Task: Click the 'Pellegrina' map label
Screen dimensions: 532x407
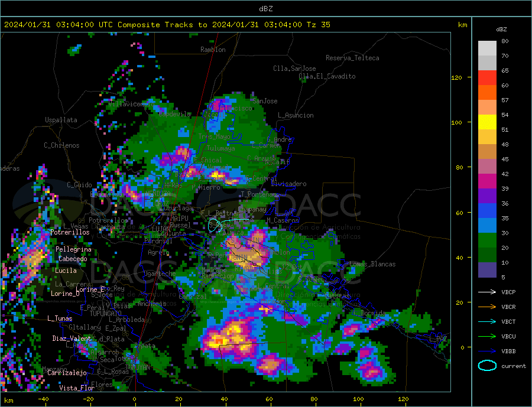Action: (73, 249)
